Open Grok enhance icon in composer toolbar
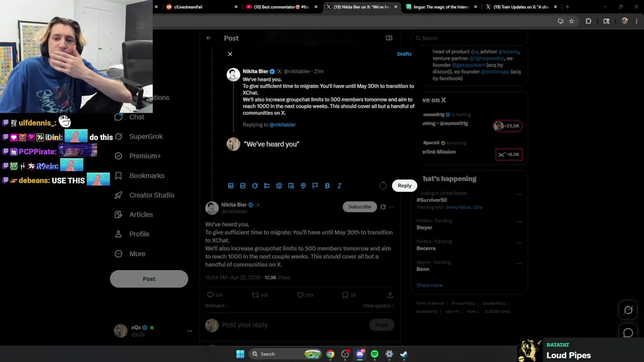644x362 pixels. 255,186
